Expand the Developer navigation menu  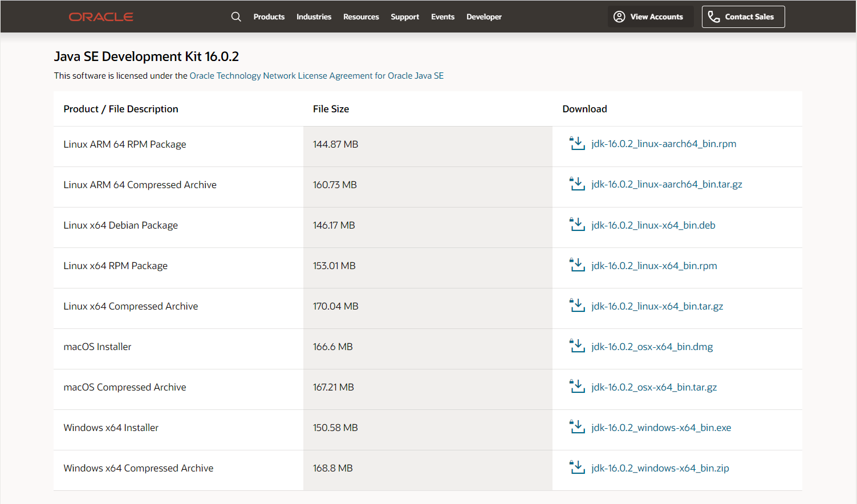[x=484, y=17]
